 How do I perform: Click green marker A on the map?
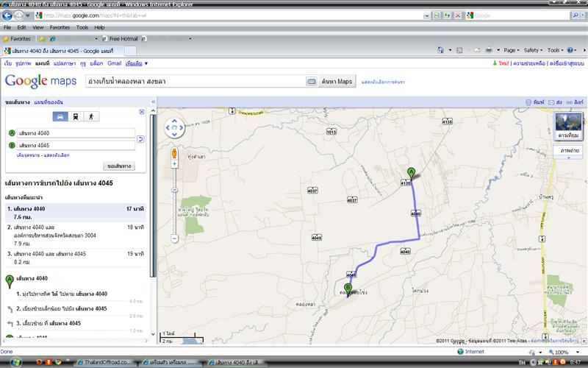coord(412,174)
